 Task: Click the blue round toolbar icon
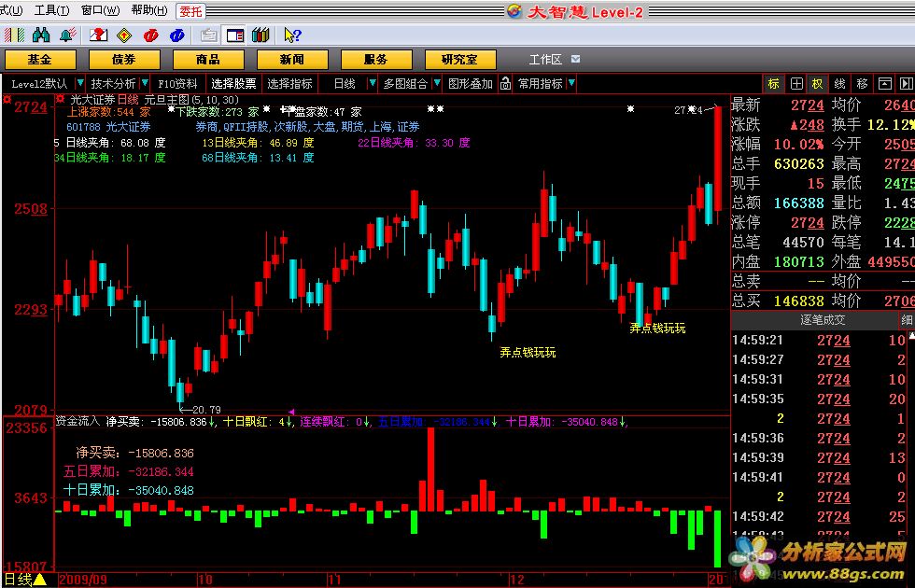click(x=176, y=35)
